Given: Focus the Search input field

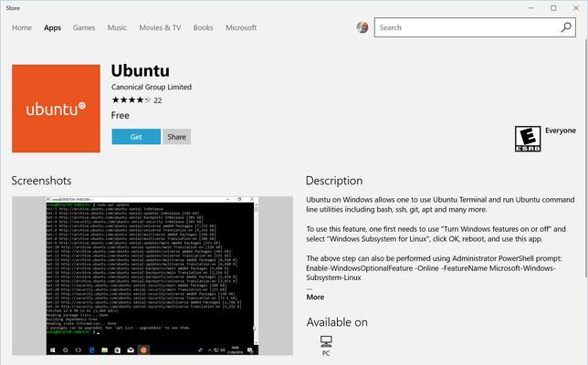Looking at the screenshot, I should coord(475,27).
